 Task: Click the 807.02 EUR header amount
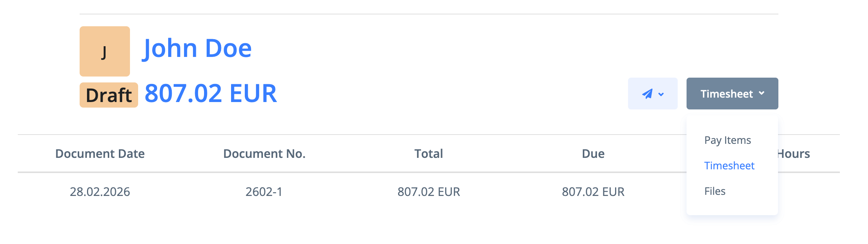click(210, 94)
